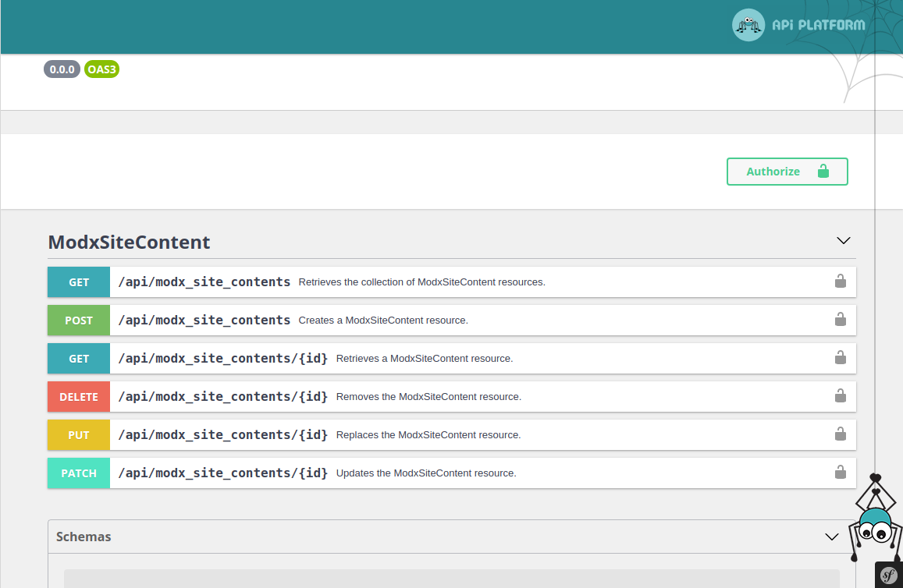Screen dimensions: 903x588
Task: Click the Symfony debug toolbar icon
Action: pyautogui.click(x=888, y=576)
